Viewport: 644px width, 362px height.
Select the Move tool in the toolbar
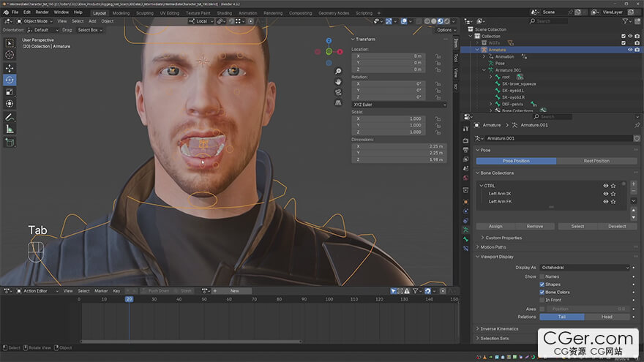tap(10, 67)
